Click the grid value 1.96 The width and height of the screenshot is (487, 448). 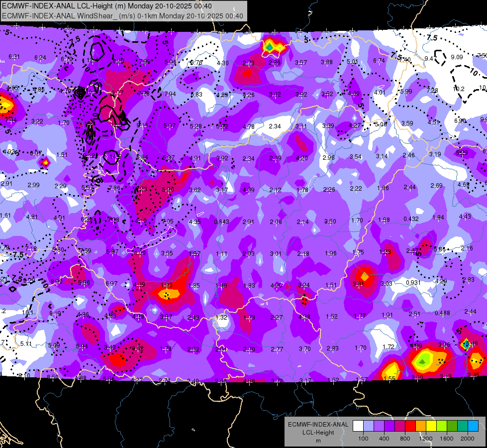[330, 253]
